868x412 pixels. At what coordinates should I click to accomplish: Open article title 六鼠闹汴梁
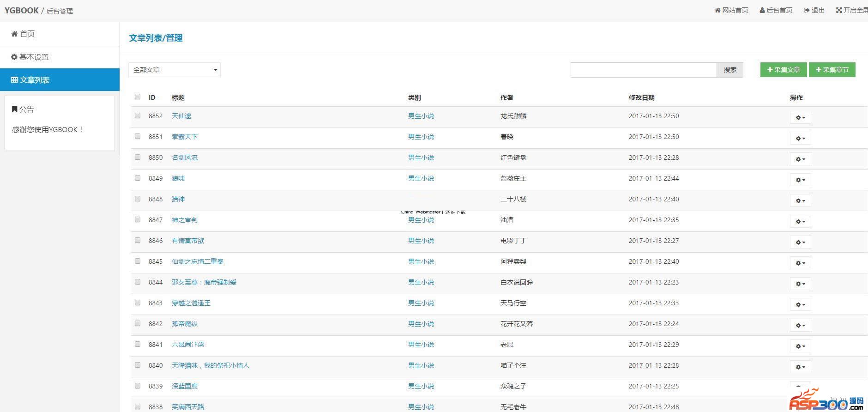[x=188, y=345]
